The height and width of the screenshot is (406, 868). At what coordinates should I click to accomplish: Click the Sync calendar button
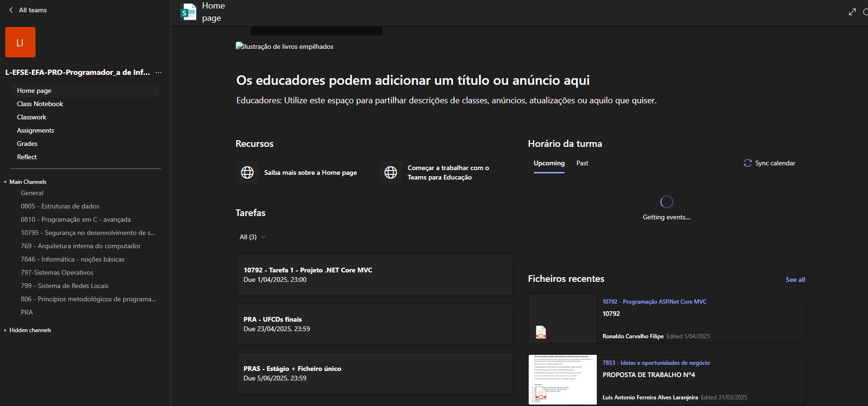pos(770,163)
